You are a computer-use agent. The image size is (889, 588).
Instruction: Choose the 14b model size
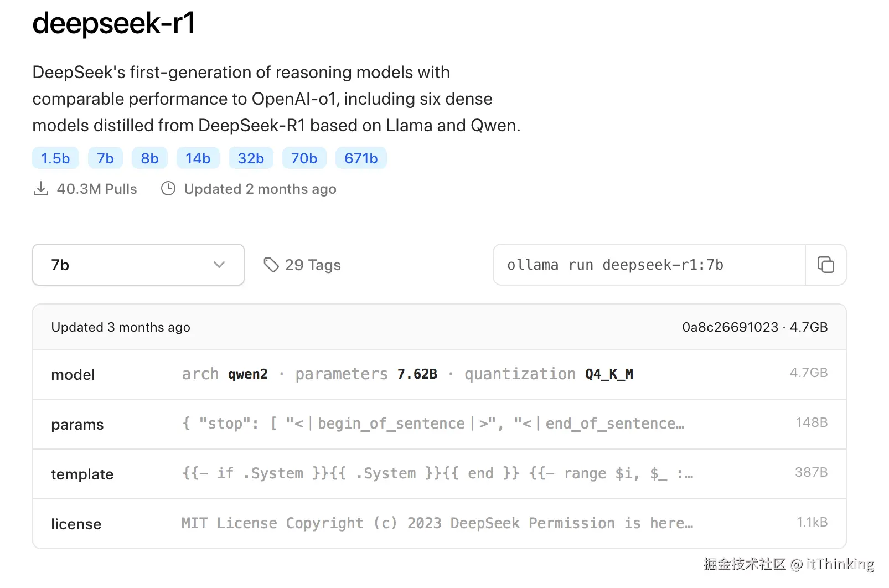[x=198, y=158]
